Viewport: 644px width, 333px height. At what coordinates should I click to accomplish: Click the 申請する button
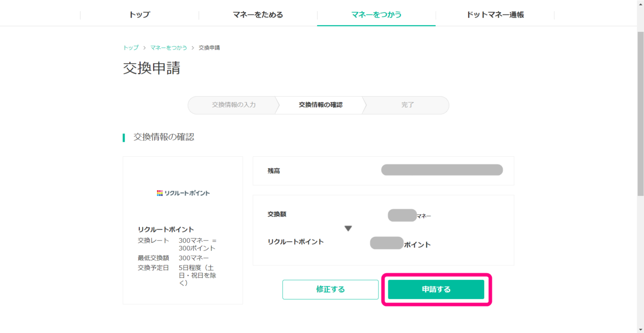point(436,289)
